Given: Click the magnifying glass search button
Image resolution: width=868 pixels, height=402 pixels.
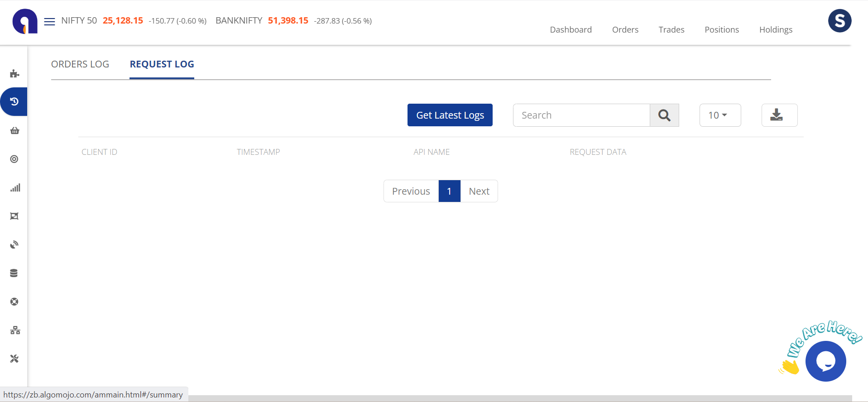Looking at the screenshot, I should tap(664, 115).
